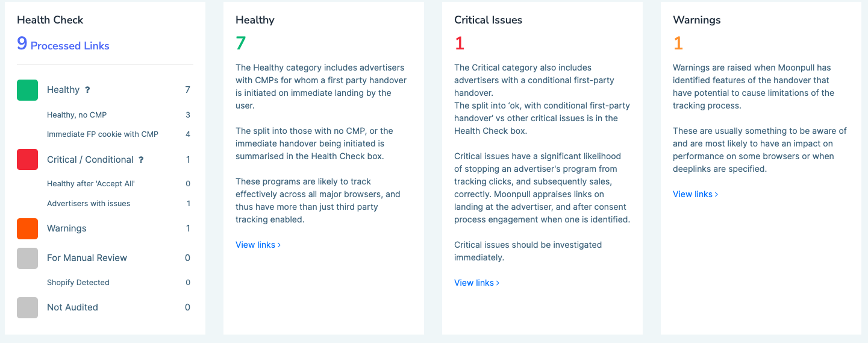868x343 pixels.
Task: Click the Healthy help question mark icon
Action: [x=87, y=90]
